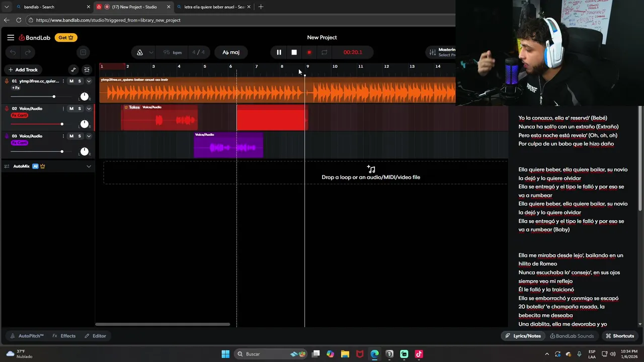Click the purple microphone icon of track 03

[x=7, y=136]
